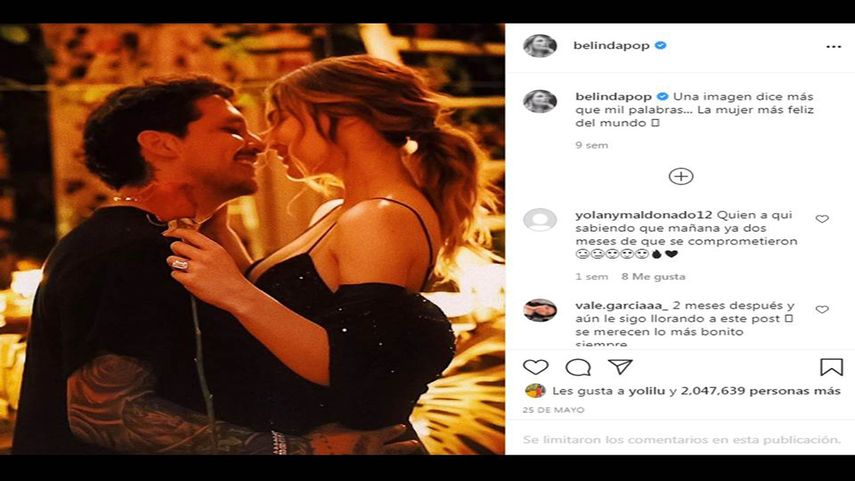Click the comment speech bubble icon
The image size is (855, 481).
(x=578, y=367)
